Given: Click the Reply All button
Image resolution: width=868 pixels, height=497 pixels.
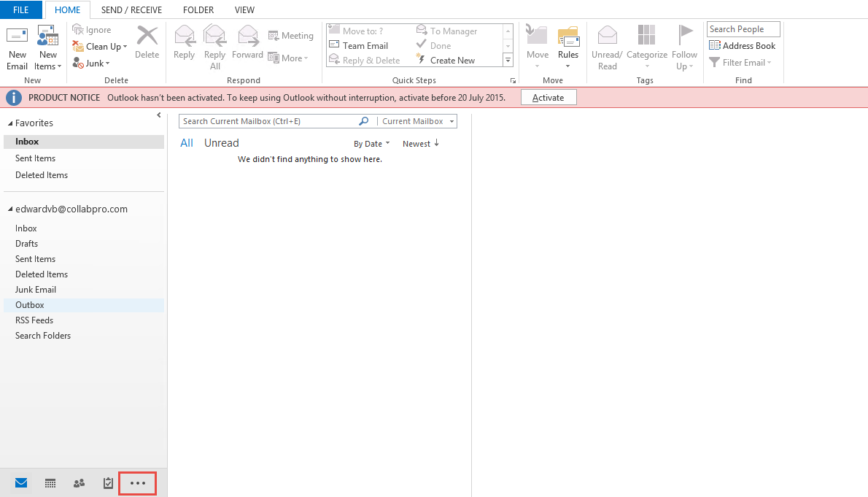Looking at the screenshot, I should pos(214,48).
